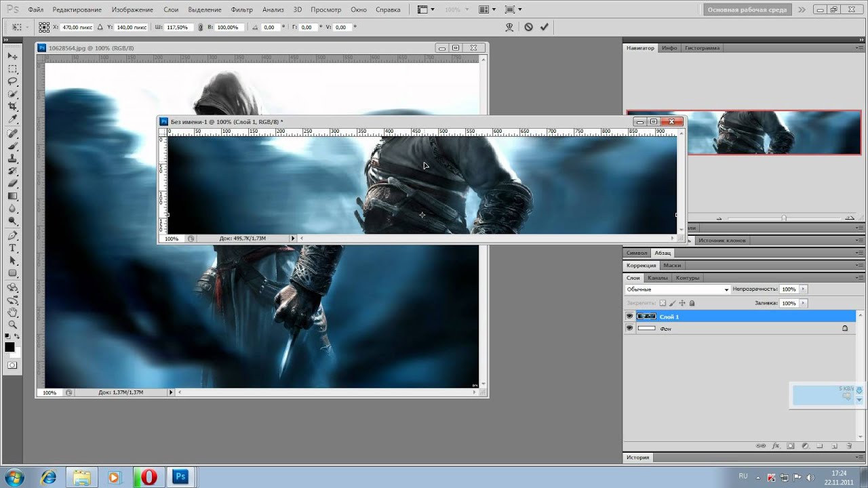The width and height of the screenshot is (868, 488).
Task: Open Internet Explorer from the taskbar
Action: (49, 477)
